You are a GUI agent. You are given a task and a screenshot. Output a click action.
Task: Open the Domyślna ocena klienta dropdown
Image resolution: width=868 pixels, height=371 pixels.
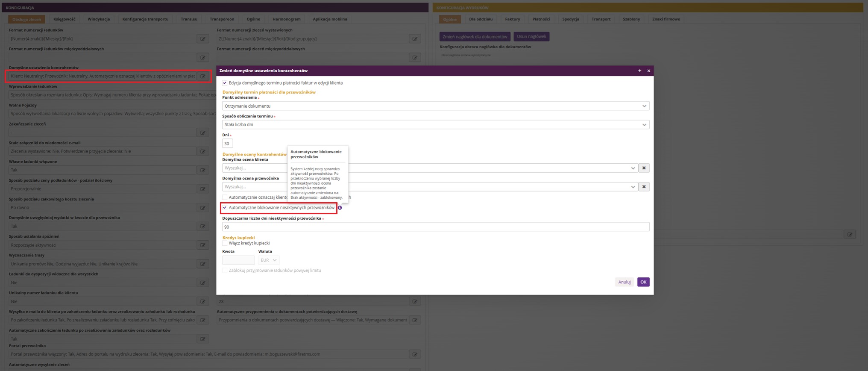coord(429,168)
